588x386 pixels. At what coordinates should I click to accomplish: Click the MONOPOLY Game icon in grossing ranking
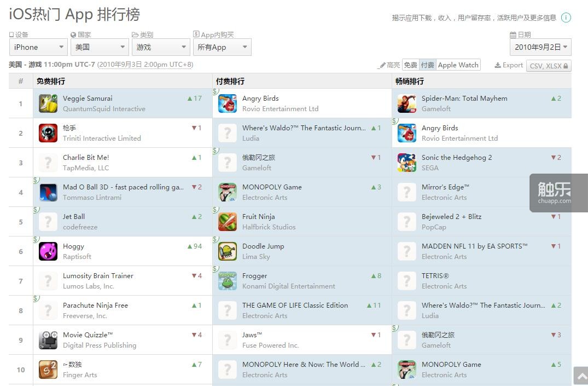point(407,370)
